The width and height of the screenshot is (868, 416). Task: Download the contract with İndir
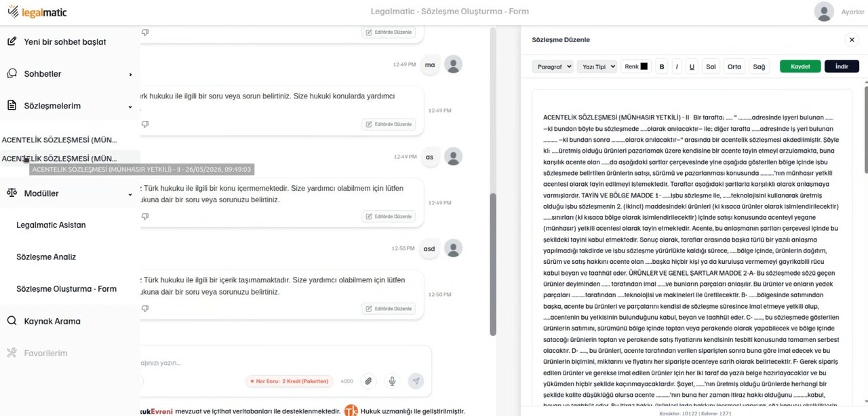(x=842, y=67)
